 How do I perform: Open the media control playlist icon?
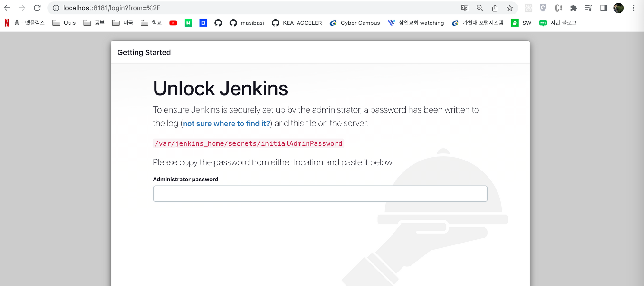588,8
